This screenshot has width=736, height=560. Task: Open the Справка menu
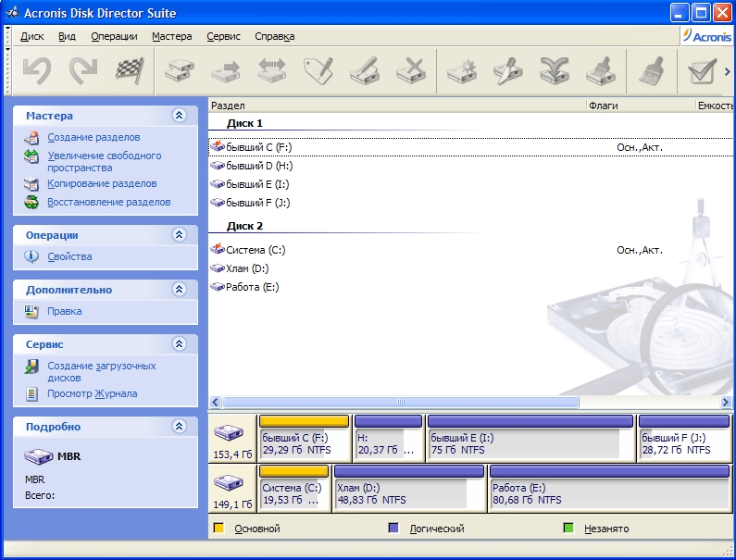[x=275, y=36]
